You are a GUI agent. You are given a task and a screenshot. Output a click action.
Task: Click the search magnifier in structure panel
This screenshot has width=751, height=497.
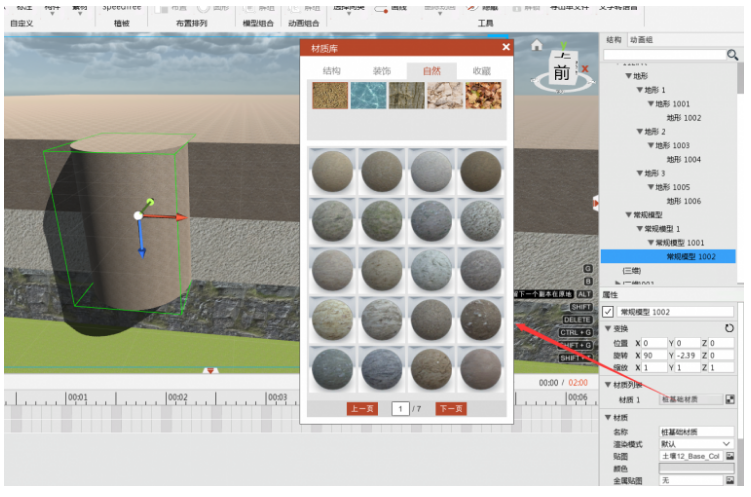pos(733,55)
